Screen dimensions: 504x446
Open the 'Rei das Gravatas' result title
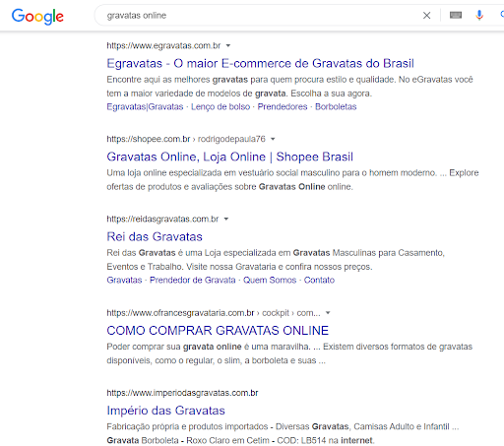(x=155, y=236)
